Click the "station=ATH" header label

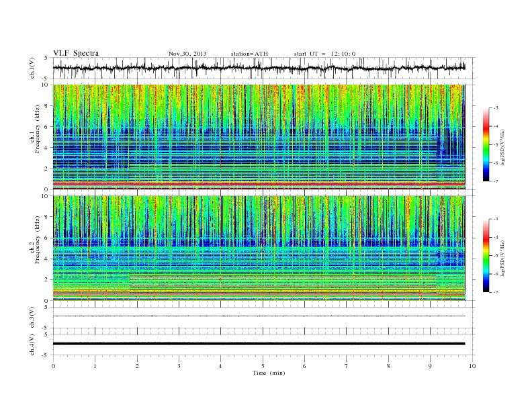(x=249, y=54)
